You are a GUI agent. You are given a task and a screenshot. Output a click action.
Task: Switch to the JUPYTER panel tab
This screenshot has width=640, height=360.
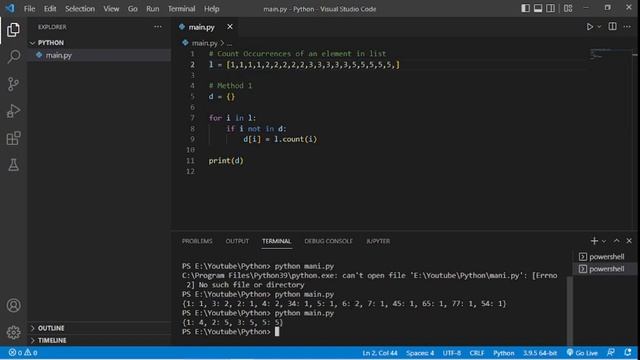tap(378, 241)
